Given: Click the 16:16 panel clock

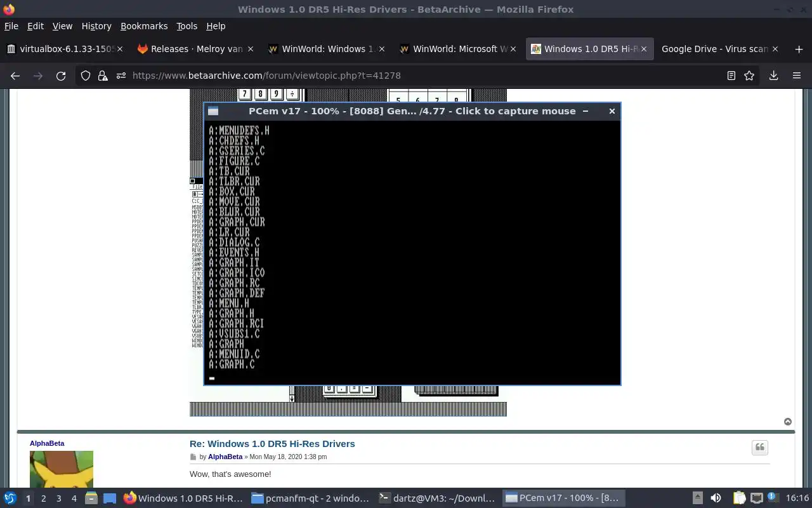Looking at the screenshot, I should coord(797,498).
